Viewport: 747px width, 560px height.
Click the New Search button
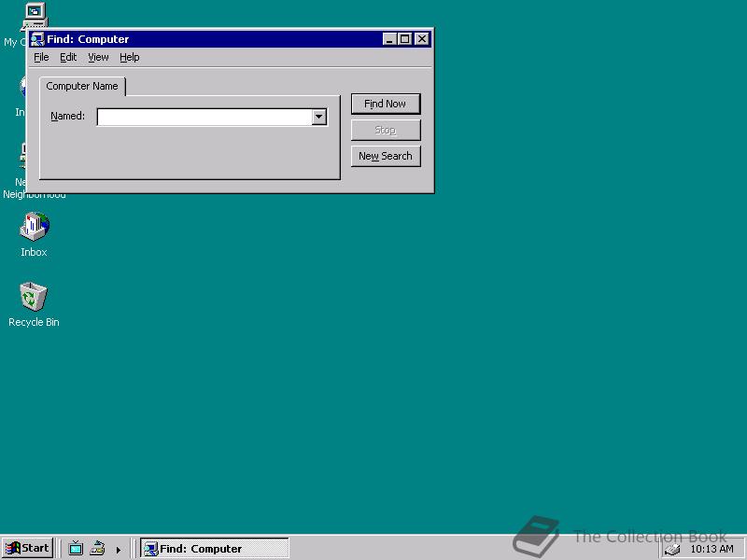coord(386,156)
